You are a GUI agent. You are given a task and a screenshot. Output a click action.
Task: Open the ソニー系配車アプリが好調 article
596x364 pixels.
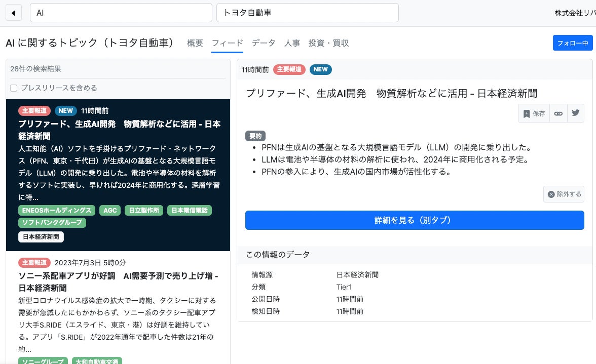[118, 281]
